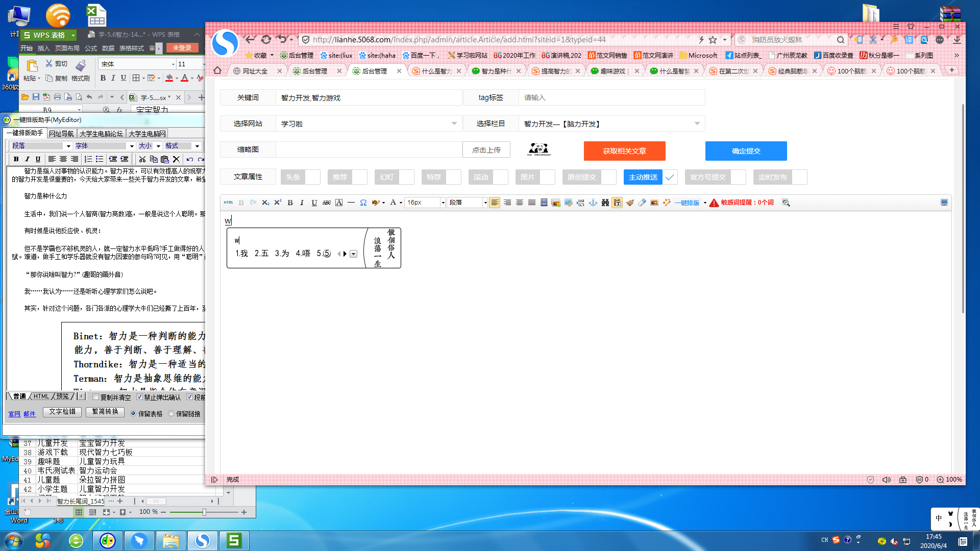
Task: Click browser refresh icon
Action: [x=266, y=39]
